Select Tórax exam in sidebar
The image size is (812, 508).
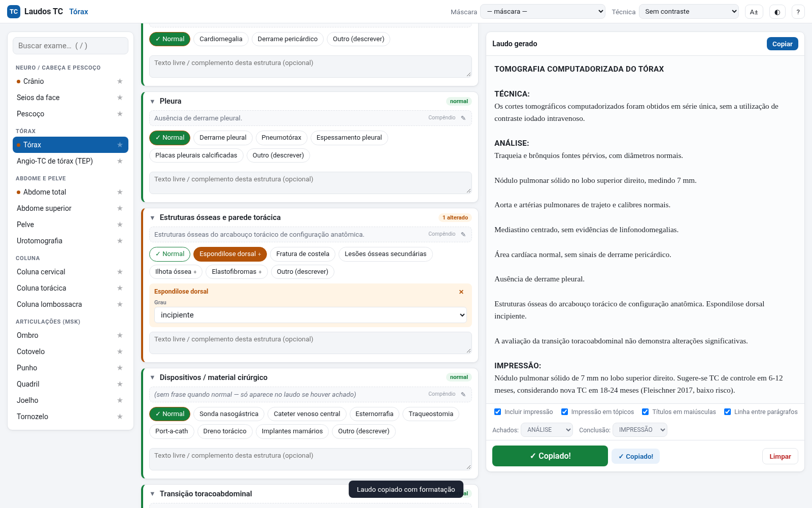(71, 145)
